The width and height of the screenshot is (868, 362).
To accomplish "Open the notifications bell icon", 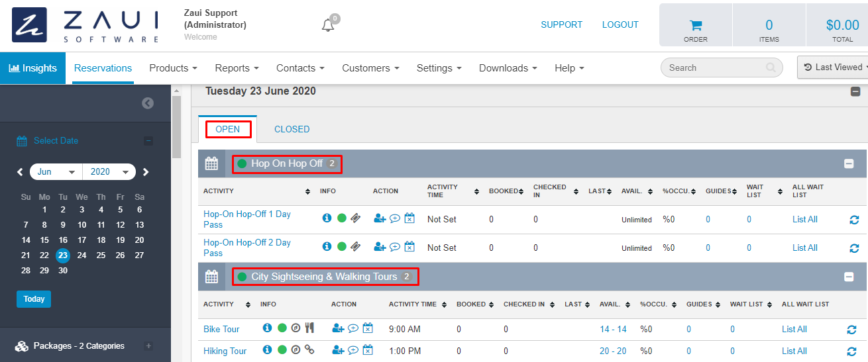I will 327,25.
